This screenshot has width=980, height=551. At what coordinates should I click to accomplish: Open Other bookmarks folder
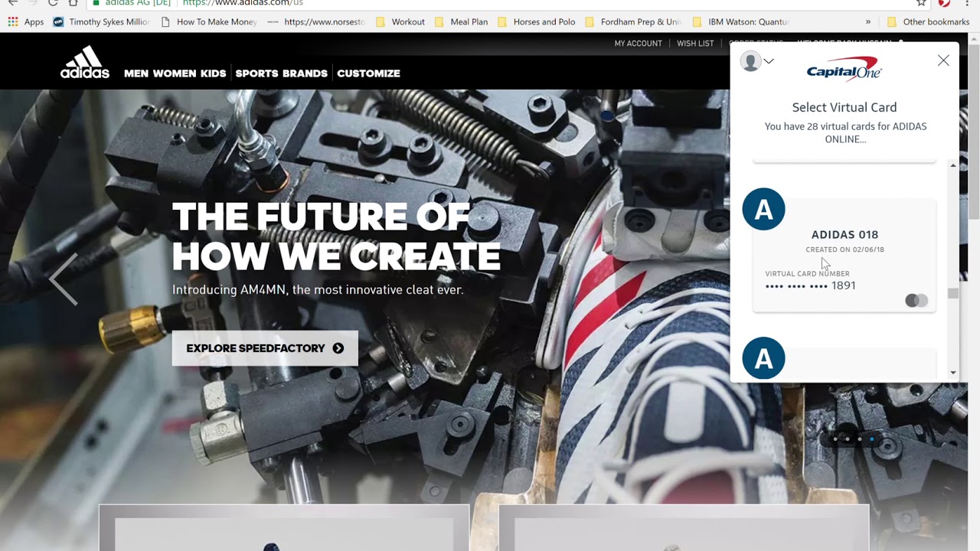click(x=928, y=22)
